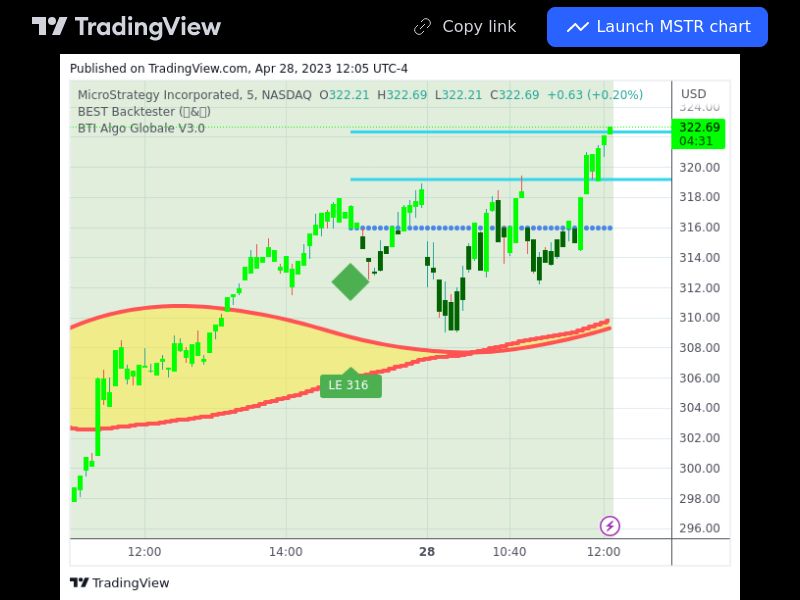Viewport: 800px width, 600px height.
Task: Launch the MSTR chart
Action: coord(657,27)
